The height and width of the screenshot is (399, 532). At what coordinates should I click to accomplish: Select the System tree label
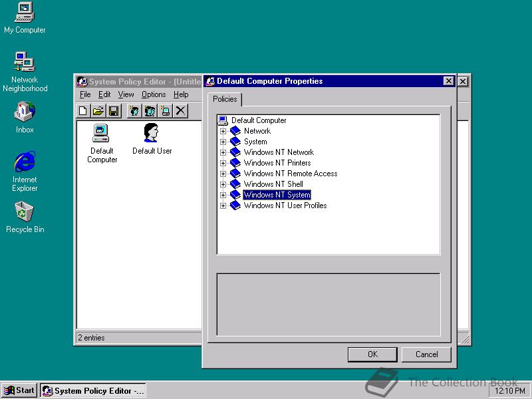255,142
